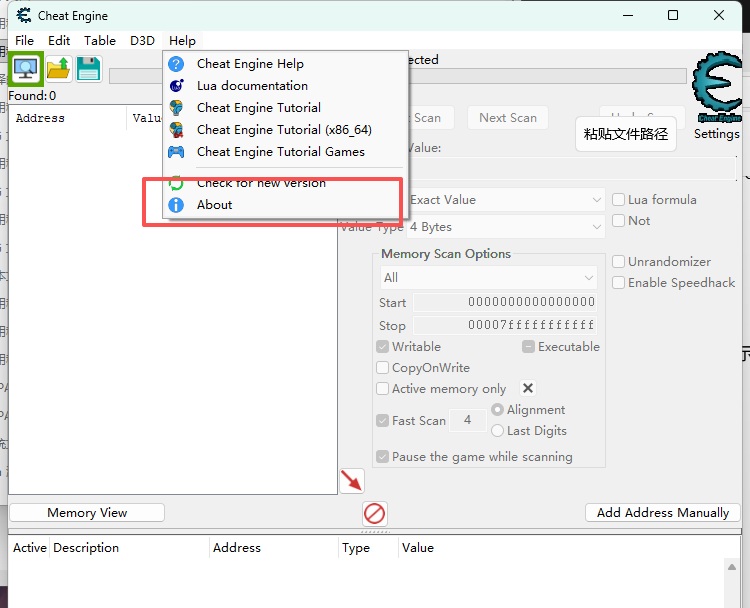
Task: Open the File menu
Action: point(24,41)
